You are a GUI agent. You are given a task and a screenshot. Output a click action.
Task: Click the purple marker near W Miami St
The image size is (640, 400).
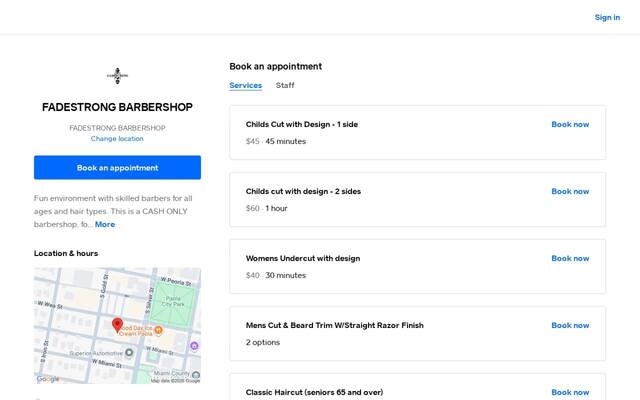point(194,346)
